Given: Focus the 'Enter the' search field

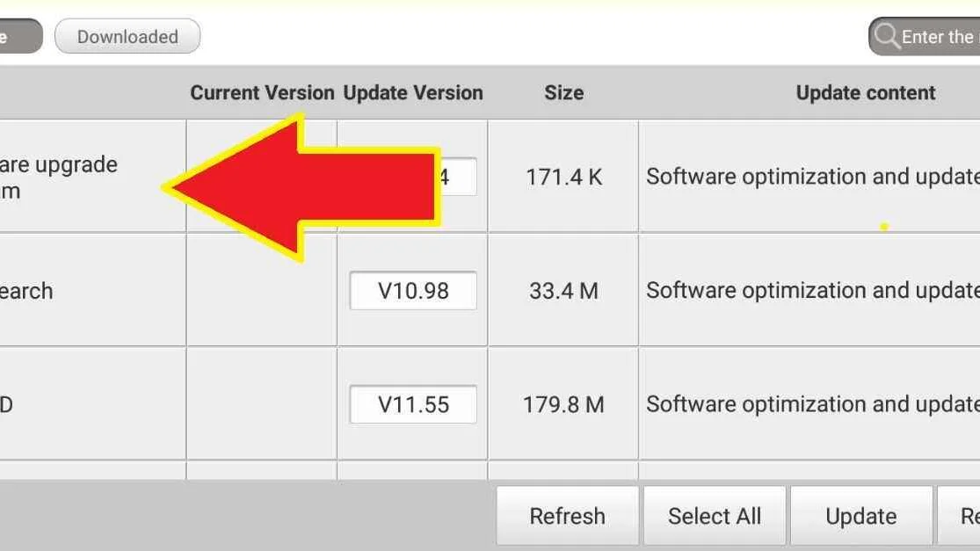Looking at the screenshot, I should [925, 36].
